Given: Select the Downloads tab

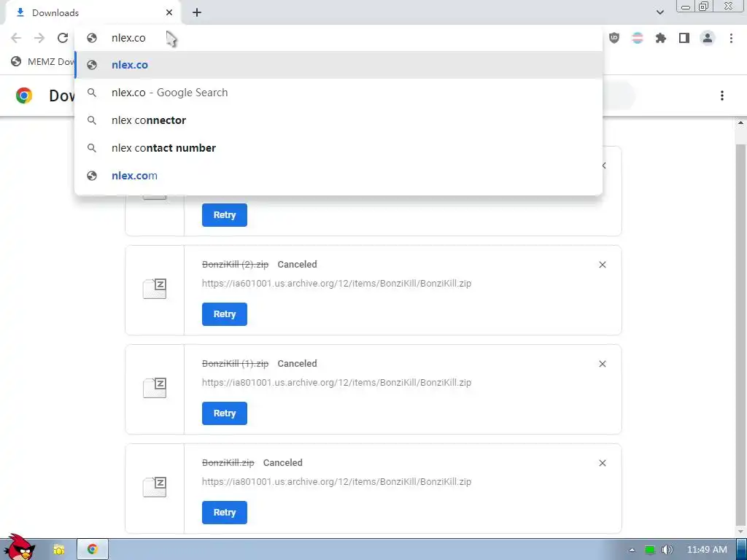Looking at the screenshot, I should coord(93,13).
